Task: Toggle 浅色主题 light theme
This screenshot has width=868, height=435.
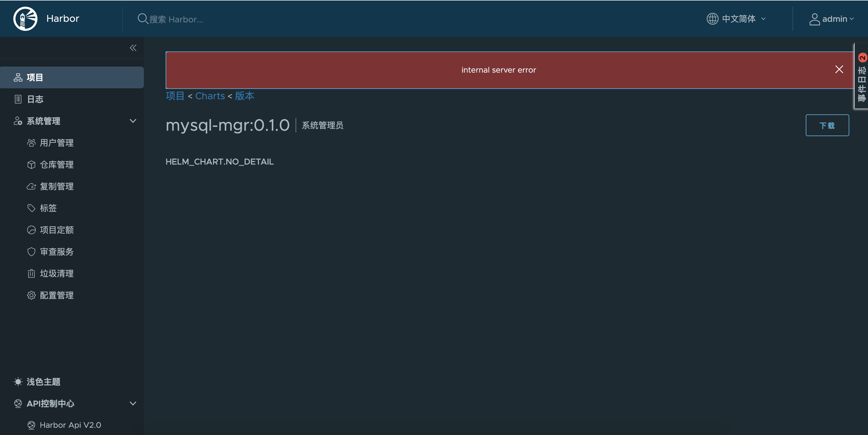Action: 44,382
